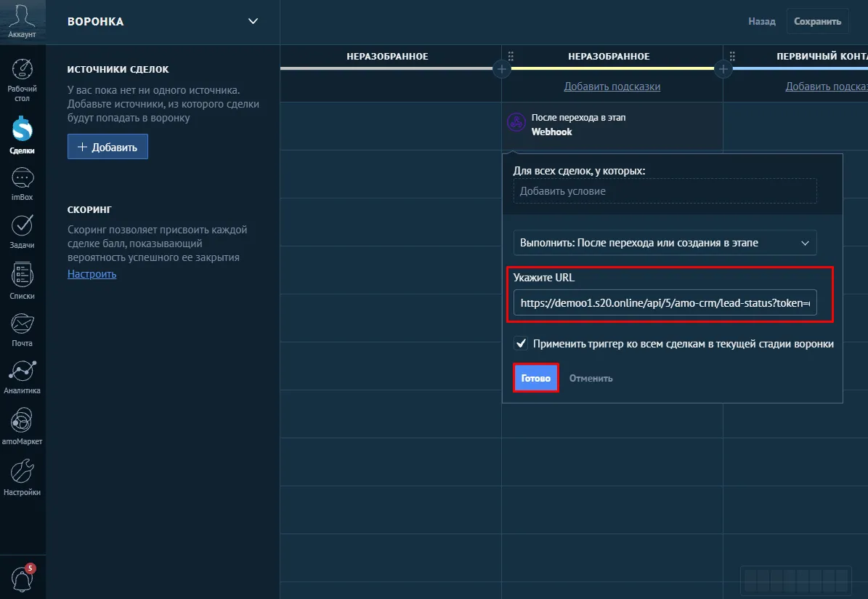Click the drag handle beside second НЕРАЗОБРАННОЕ header
Screen dimensions: 868x599
click(x=511, y=56)
